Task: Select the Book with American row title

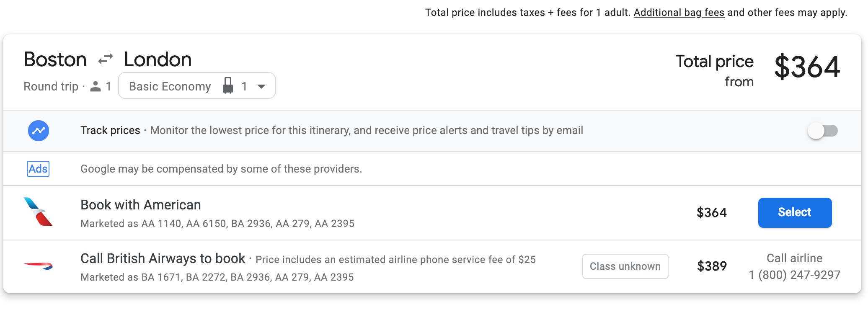Action: (x=141, y=205)
